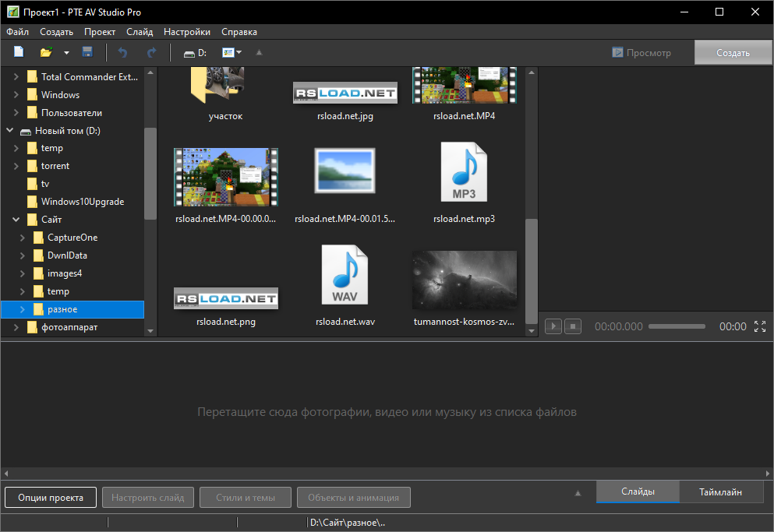This screenshot has height=532, width=774.
Task: Switch to the Таймлайн tab
Action: [720, 491]
